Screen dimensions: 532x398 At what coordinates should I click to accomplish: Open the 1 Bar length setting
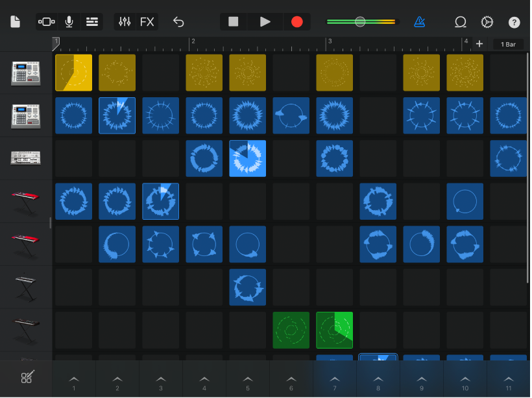(x=508, y=44)
